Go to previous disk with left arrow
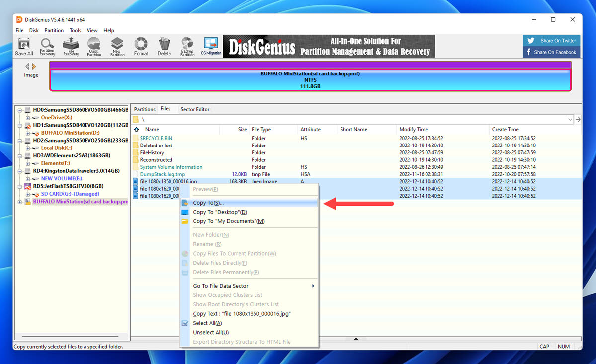This screenshot has height=364, width=596. pyautogui.click(x=27, y=67)
